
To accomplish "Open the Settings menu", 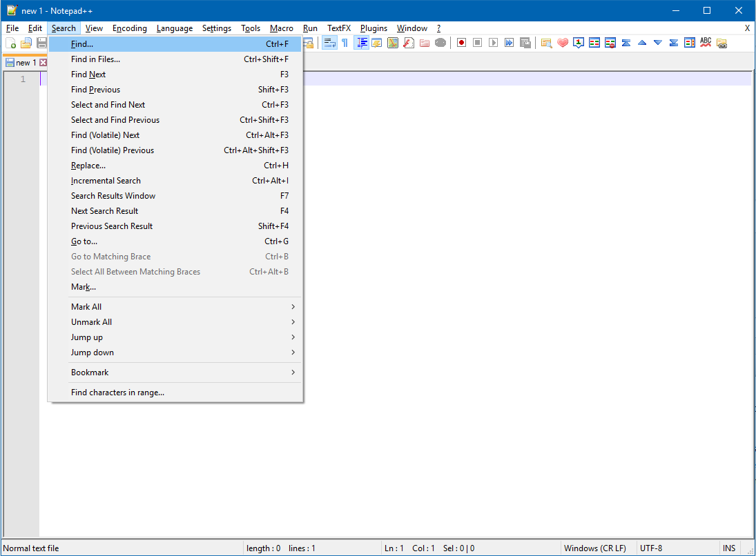I will pyautogui.click(x=217, y=28).
